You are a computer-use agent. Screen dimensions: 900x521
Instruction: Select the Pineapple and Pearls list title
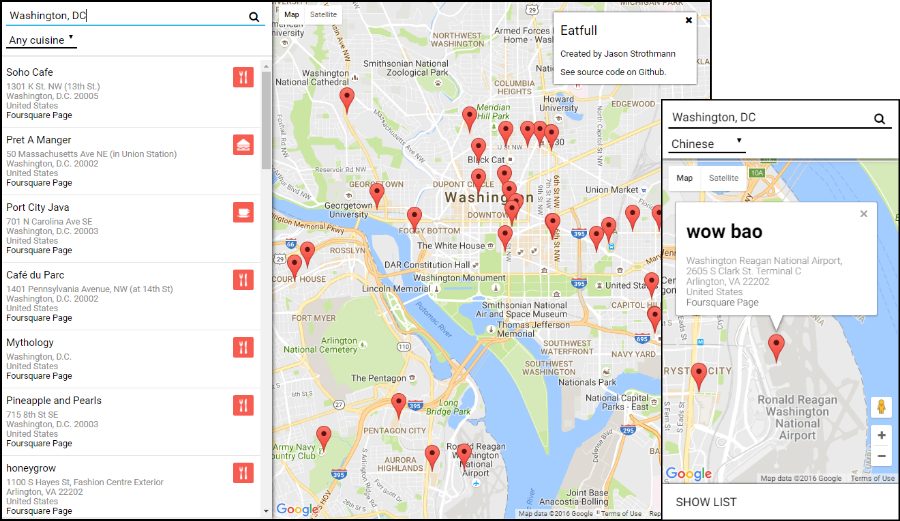click(54, 401)
